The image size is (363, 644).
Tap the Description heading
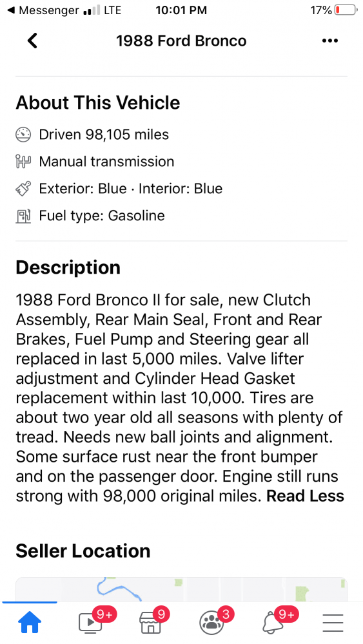click(x=68, y=267)
